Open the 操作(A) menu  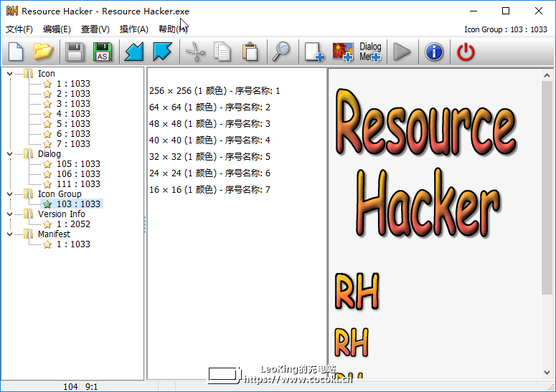(x=133, y=29)
